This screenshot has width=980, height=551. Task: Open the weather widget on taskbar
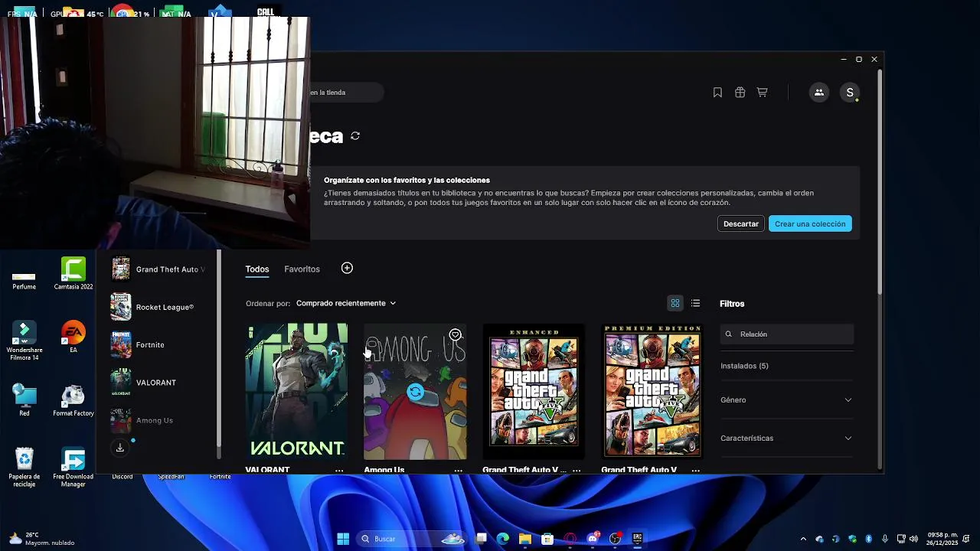(x=42, y=539)
